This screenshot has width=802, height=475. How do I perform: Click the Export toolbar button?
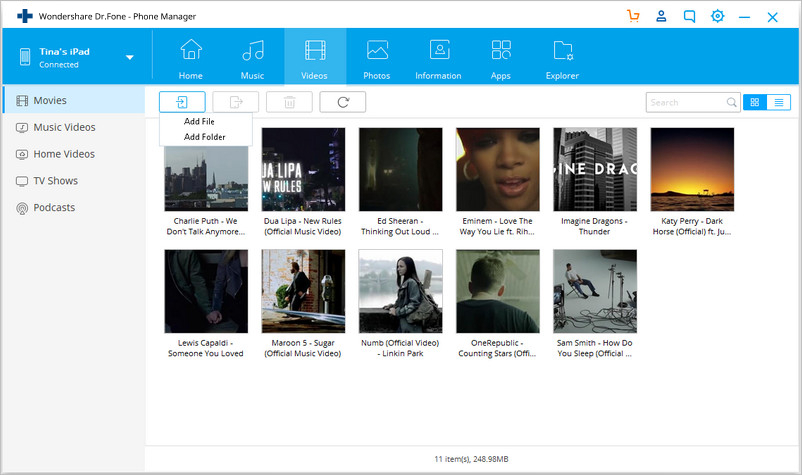click(x=236, y=102)
